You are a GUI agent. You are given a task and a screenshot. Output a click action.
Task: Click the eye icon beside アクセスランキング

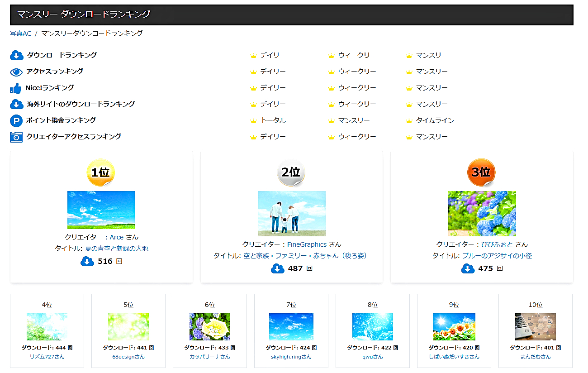coord(16,72)
